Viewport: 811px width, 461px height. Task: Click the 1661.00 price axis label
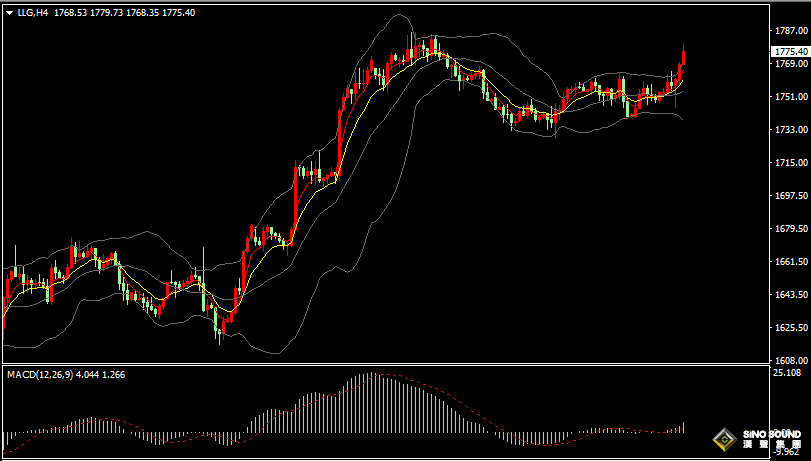point(789,262)
